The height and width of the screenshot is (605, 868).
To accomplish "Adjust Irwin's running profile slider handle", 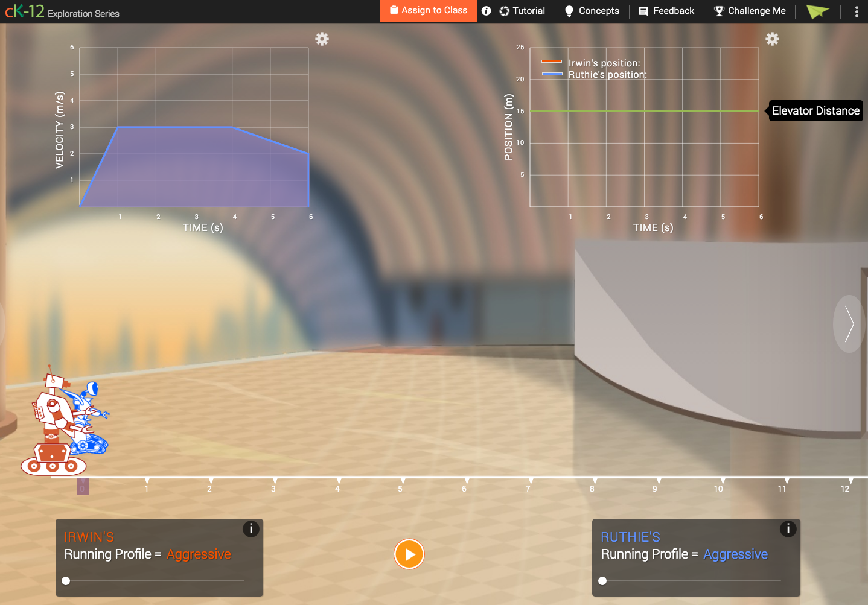I will point(66,581).
